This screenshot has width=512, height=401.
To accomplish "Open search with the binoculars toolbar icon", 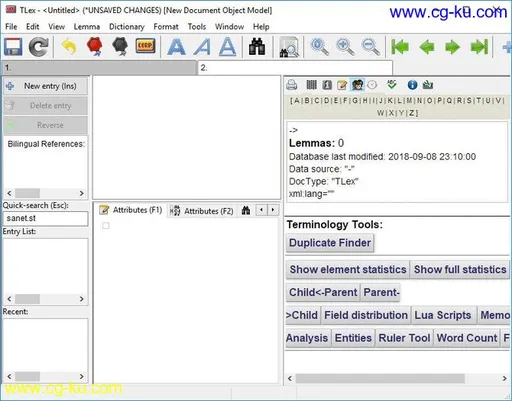I will pos(257,46).
